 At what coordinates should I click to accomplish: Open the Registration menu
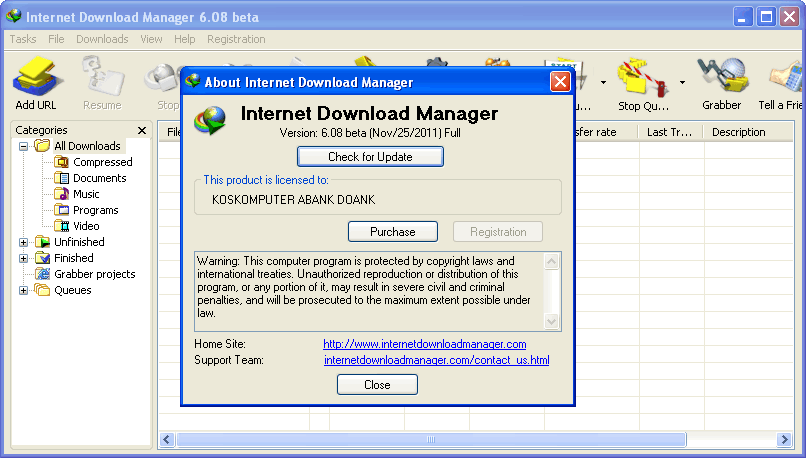click(236, 39)
